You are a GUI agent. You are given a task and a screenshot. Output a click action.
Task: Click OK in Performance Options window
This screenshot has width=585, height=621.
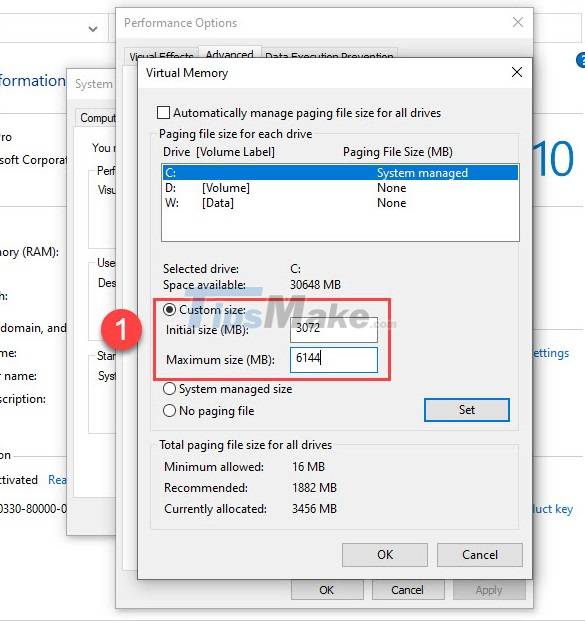click(x=327, y=590)
